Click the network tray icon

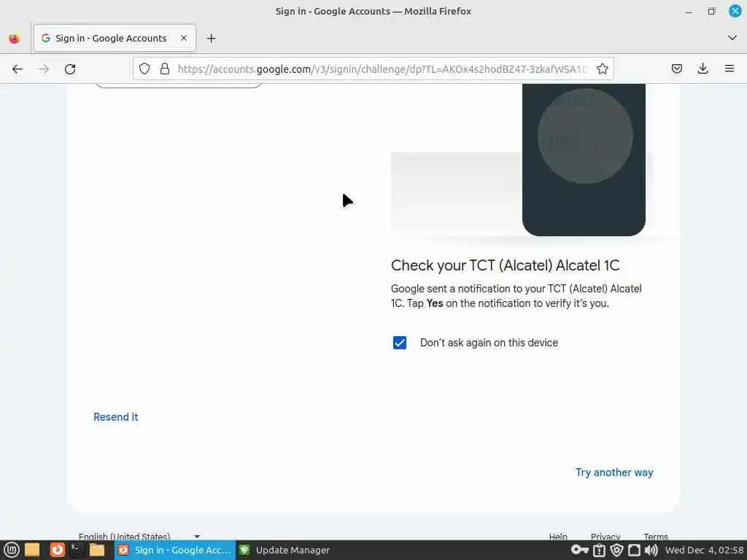(x=634, y=550)
